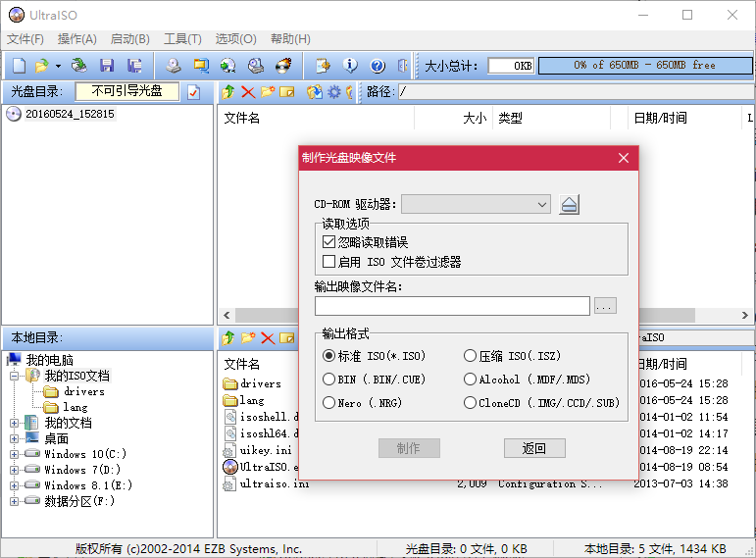Uncheck the 忽略读取错误 checkbox
756x558 pixels.
pyautogui.click(x=328, y=241)
